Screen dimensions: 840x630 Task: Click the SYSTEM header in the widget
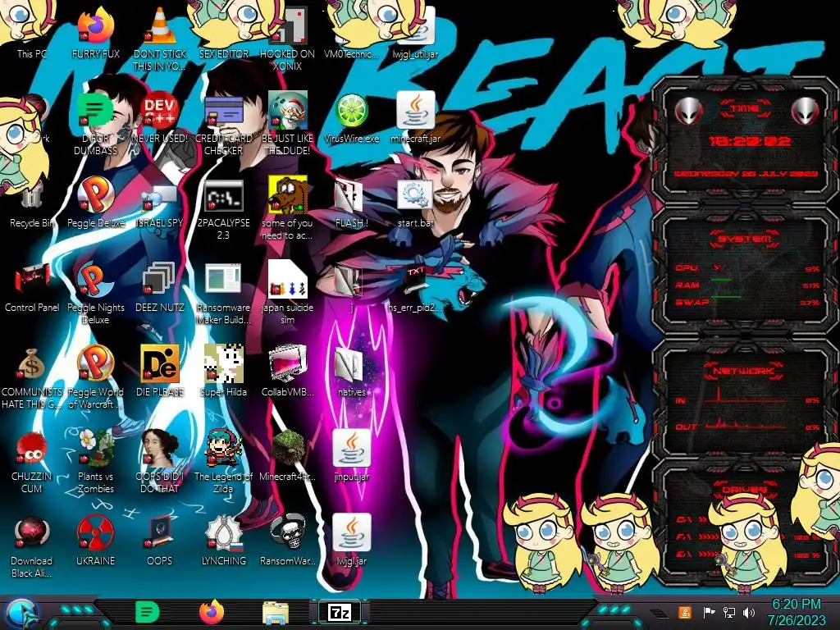pyautogui.click(x=745, y=239)
